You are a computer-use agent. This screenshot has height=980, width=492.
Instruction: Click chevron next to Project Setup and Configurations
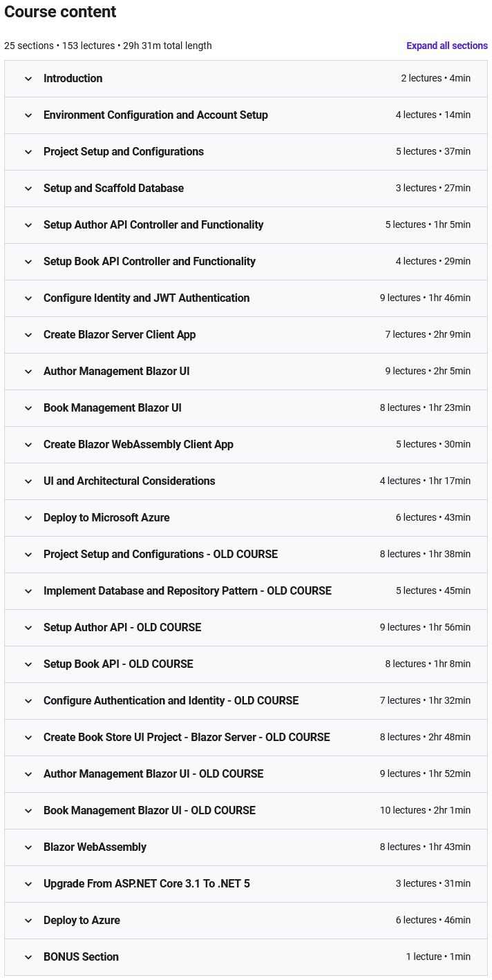point(28,152)
